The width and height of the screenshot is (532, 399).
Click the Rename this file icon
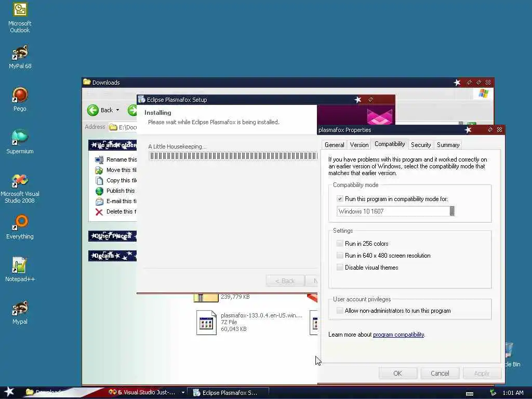pos(99,159)
